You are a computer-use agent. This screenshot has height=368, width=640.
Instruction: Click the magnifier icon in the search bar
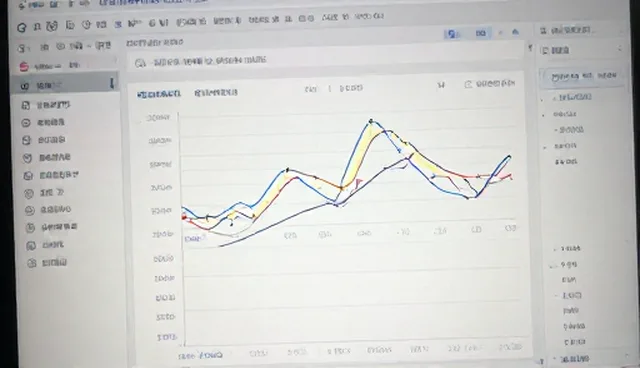click(x=140, y=63)
